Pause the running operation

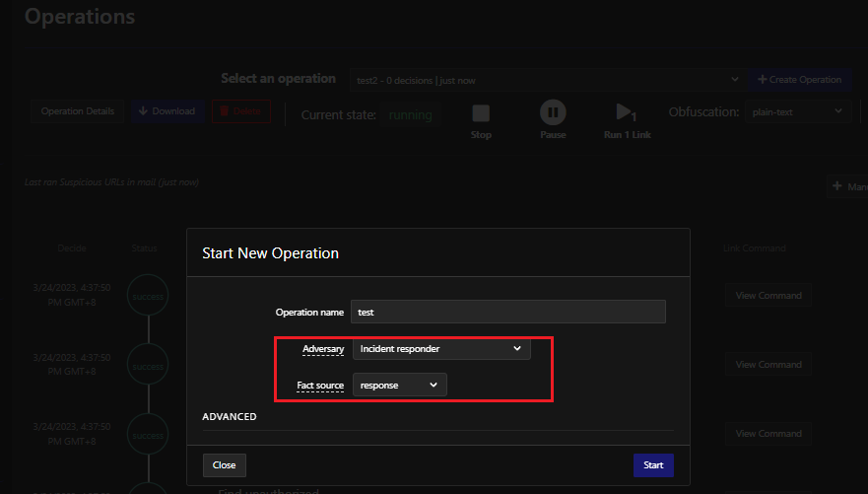click(x=553, y=120)
